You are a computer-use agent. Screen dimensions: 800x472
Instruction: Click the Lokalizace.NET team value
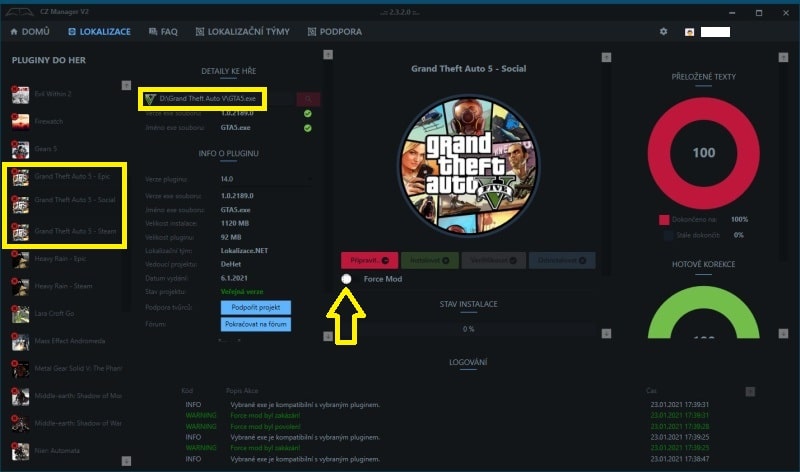[x=244, y=251]
